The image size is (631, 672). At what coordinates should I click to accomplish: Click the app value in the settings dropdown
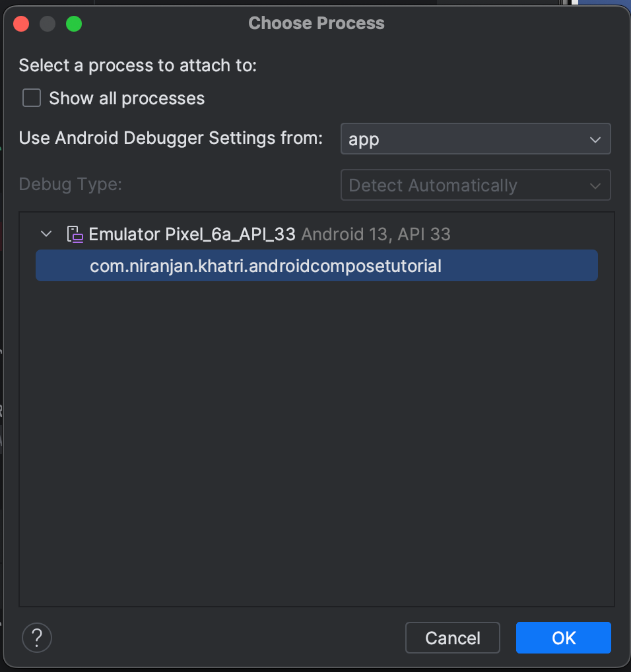point(369,139)
